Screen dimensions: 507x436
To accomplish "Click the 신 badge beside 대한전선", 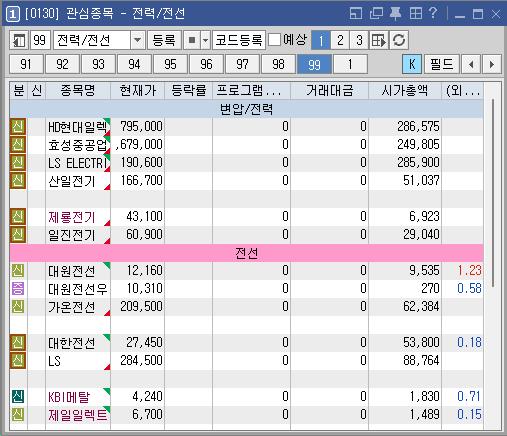I will (x=18, y=343).
